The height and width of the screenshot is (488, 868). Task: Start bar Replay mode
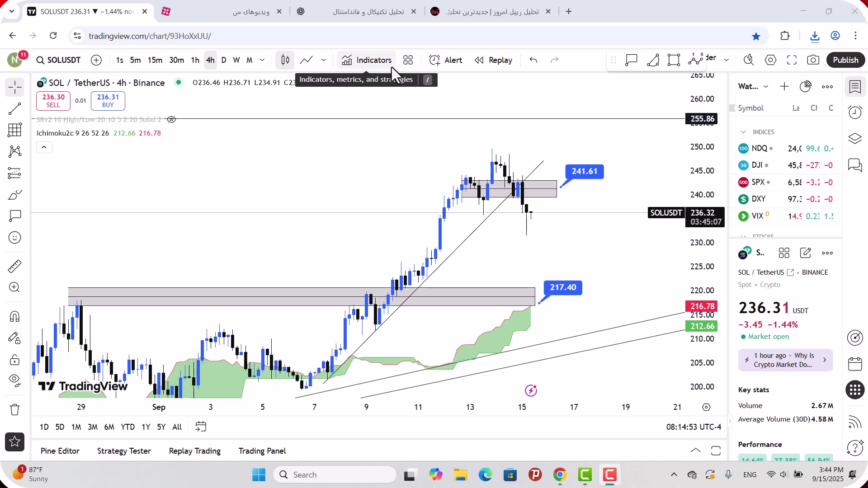tap(493, 60)
